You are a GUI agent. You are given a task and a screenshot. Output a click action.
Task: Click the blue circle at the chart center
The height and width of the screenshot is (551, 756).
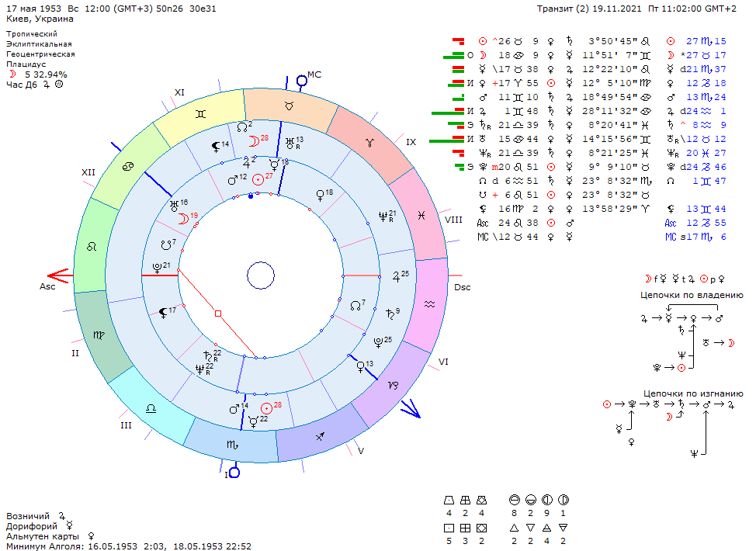pyautogui.click(x=261, y=275)
